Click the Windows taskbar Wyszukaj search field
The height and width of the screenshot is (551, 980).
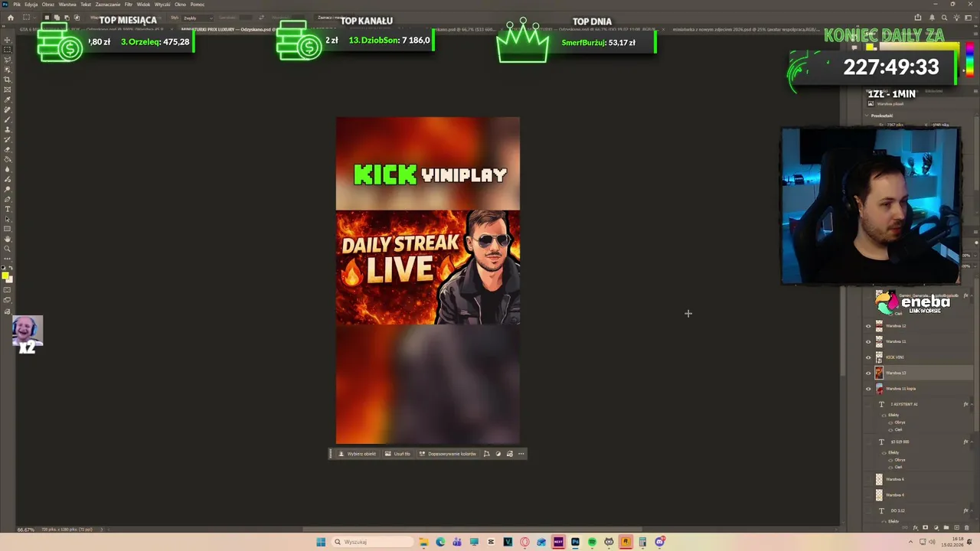click(x=372, y=542)
